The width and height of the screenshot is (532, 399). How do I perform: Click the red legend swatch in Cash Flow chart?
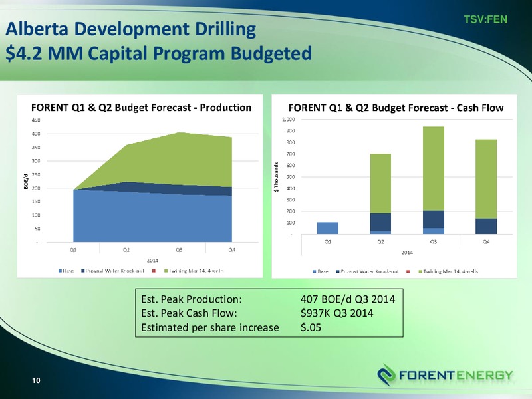pyautogui.click(x=408, y=271)
